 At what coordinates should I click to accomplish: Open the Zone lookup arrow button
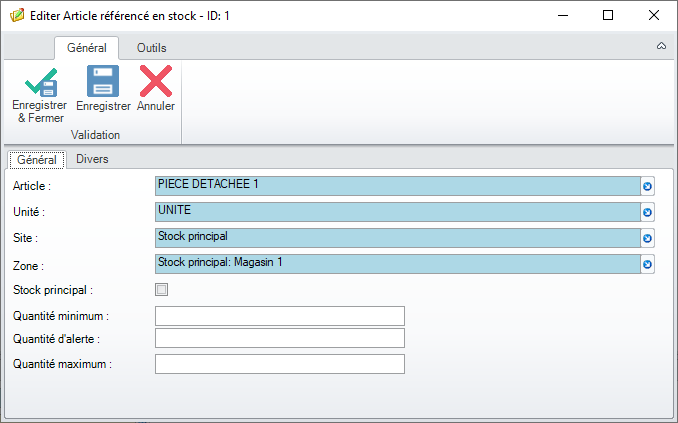(647, 264)
